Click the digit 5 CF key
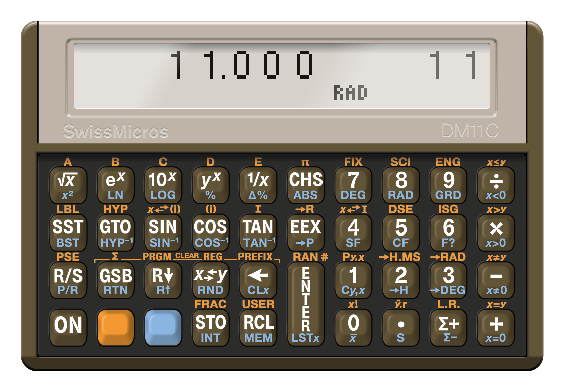Viewport: 564px width, 392px height. coord(400,232)
